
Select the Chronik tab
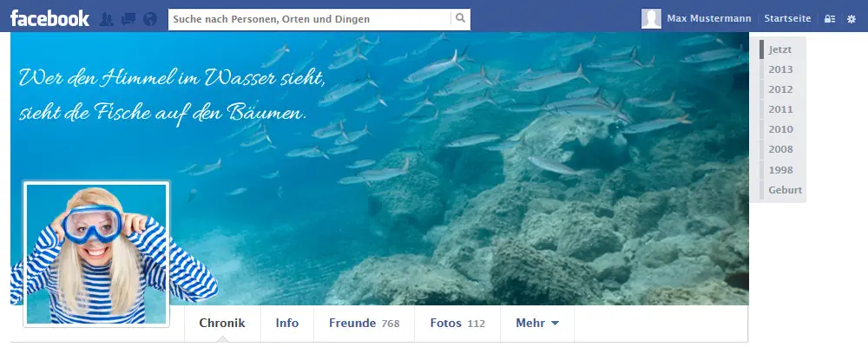222,324
